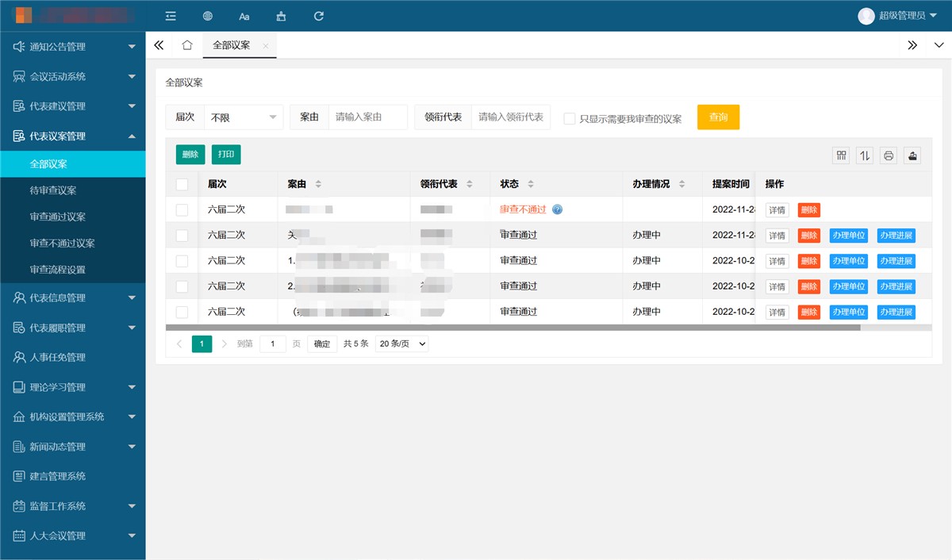Print the table using the printer icon

[x=888, y=155]
